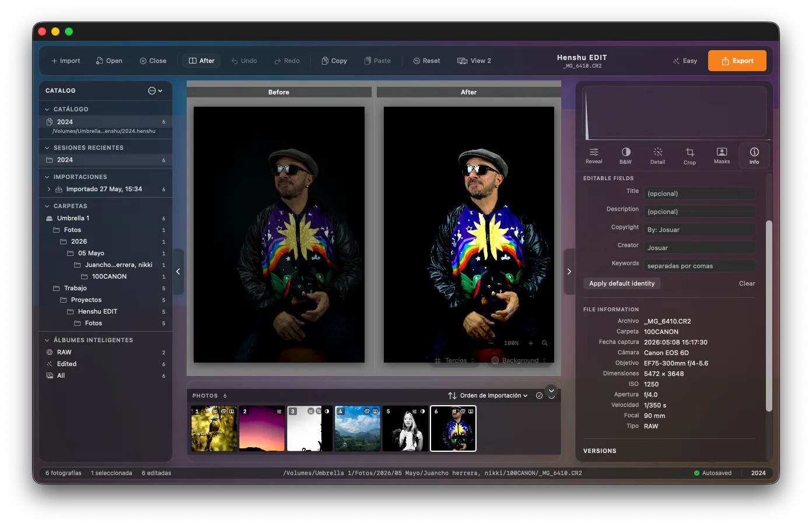812x527 pixels.
Task: Switch to the Info tab
Action: click(754, 156)
